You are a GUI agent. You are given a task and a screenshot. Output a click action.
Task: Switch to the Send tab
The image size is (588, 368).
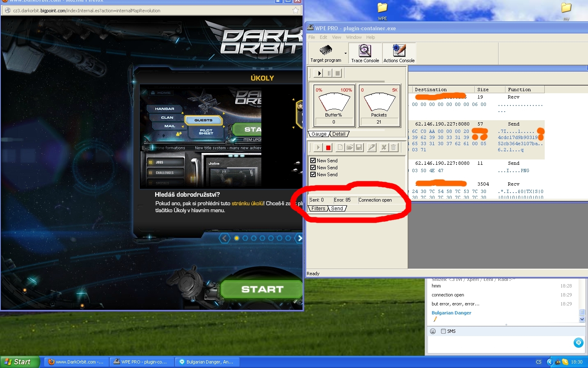[337, 209]
